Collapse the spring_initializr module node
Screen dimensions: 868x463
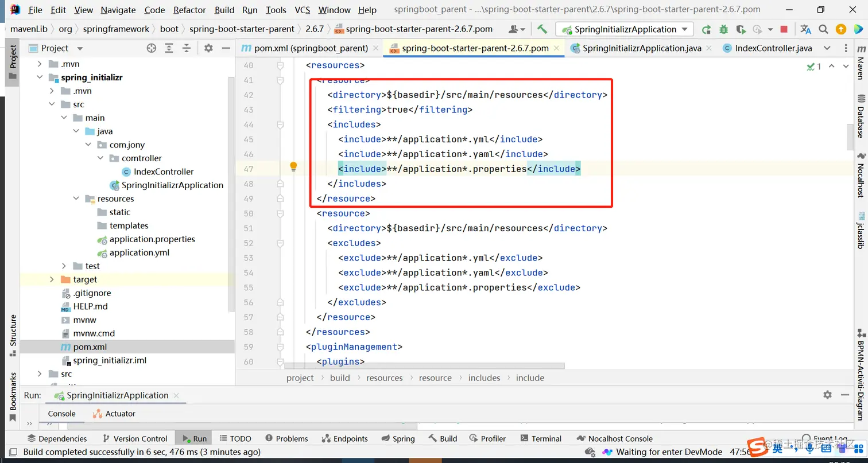click(40, 77)
